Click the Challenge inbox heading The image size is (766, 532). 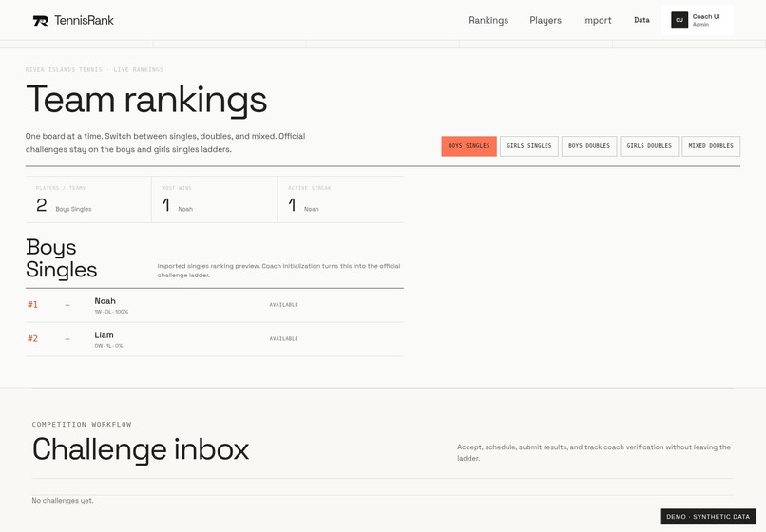click(x=141, y=449)
